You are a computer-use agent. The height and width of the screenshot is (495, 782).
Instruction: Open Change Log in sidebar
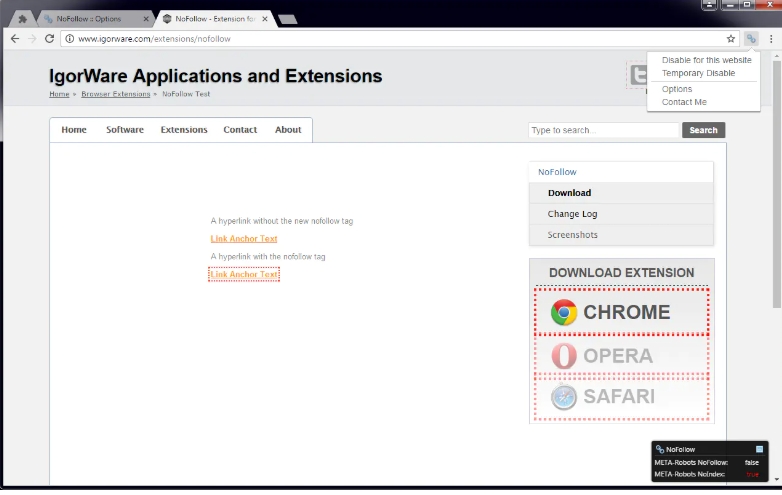[x=621, y=214]
